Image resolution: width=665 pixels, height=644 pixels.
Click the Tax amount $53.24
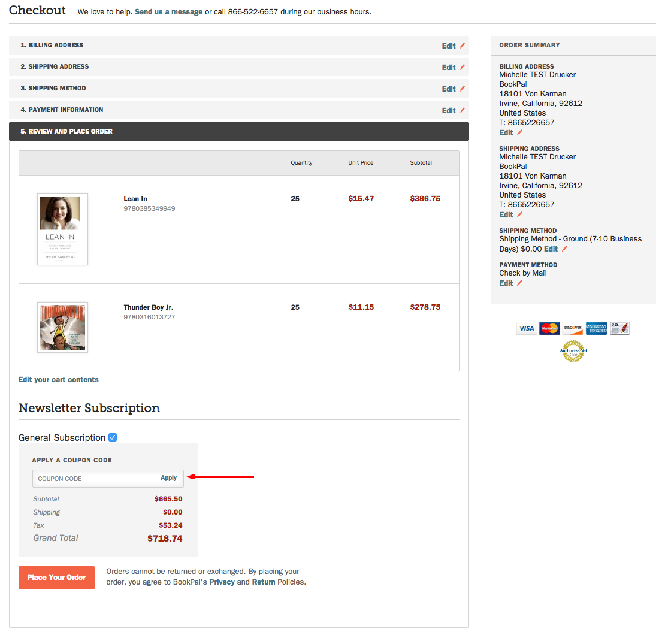(x=171, y=525)
